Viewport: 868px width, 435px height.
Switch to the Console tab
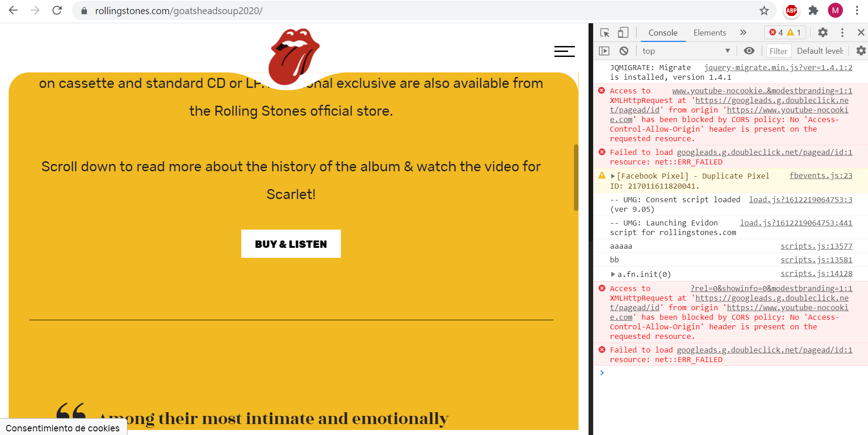[663, 33]
